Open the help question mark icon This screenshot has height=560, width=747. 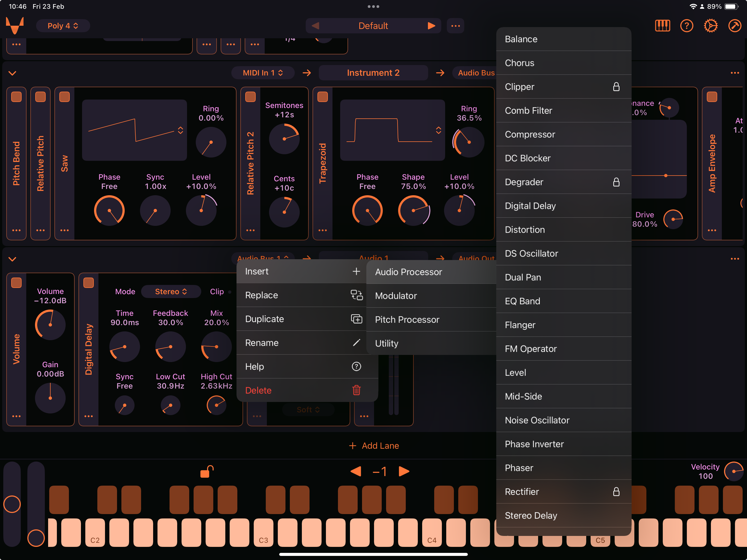687,26
